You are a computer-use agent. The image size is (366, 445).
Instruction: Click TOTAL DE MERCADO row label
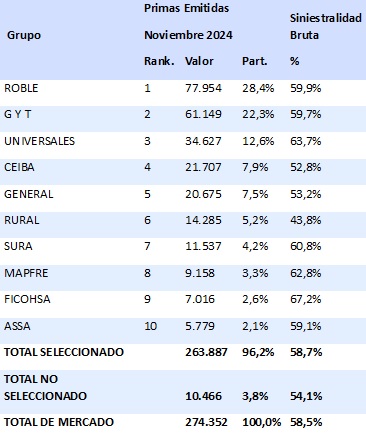click(59, 422)
